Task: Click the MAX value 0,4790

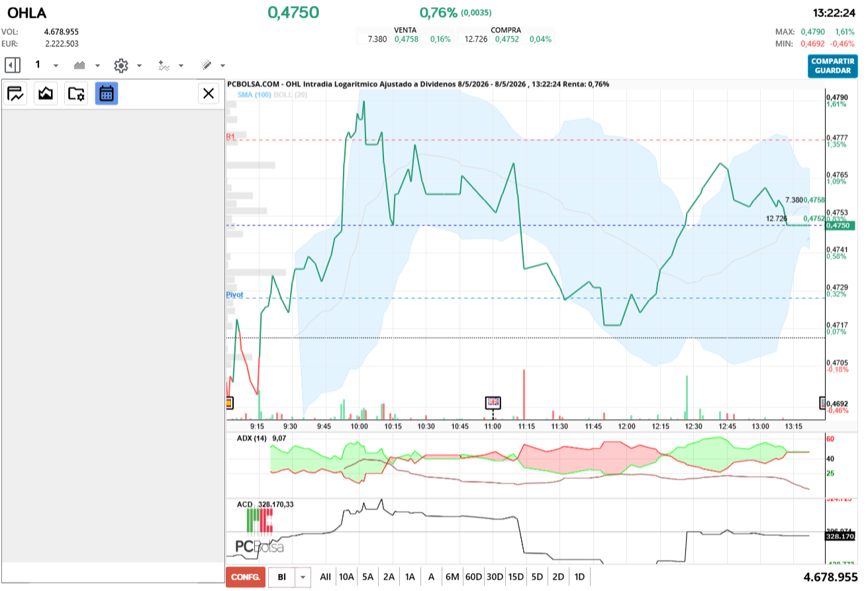Action: click(813, 32)
